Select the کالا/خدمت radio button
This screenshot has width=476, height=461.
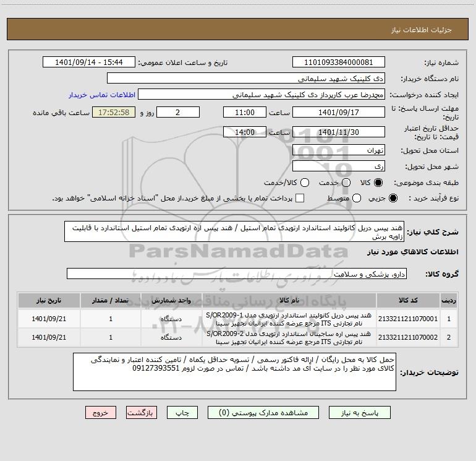[x=305, y=183]
